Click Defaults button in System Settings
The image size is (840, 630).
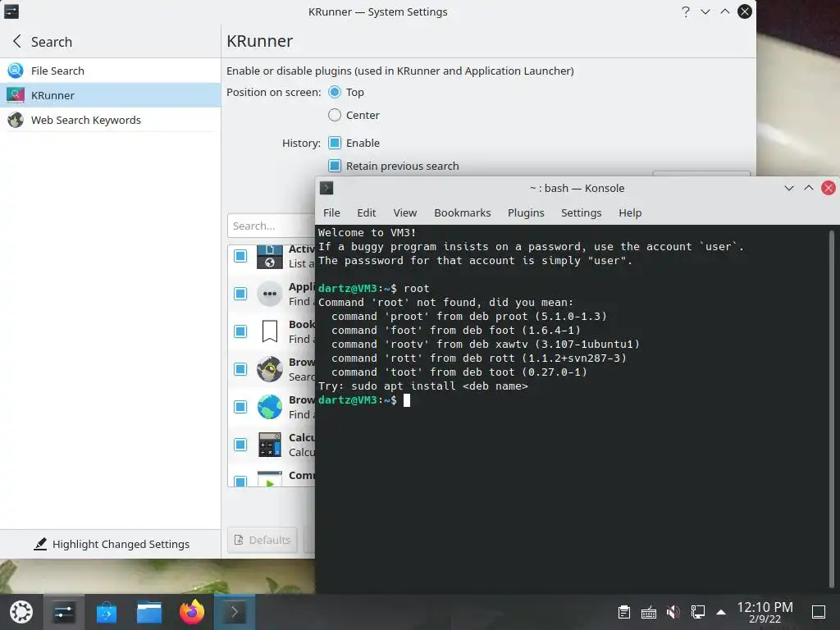[262, 540]
